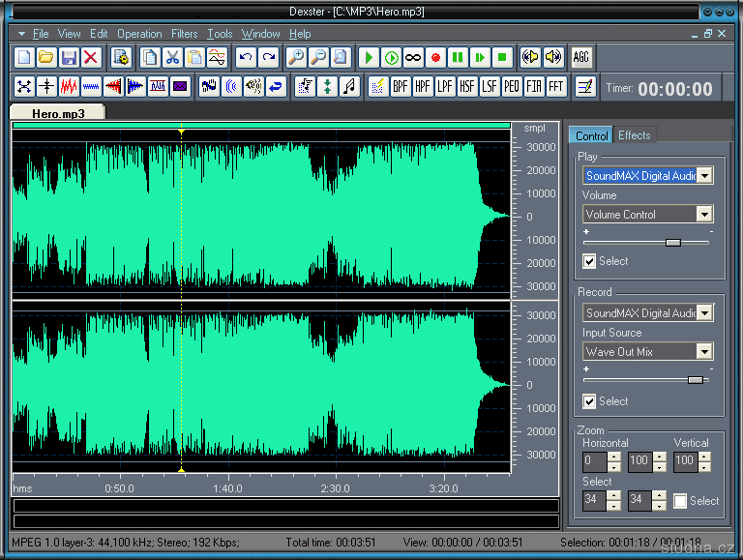Select the Hero.mp3 document tab
Image resolution: width=743 pixels, height=560 pixels.
click(58, 113)
